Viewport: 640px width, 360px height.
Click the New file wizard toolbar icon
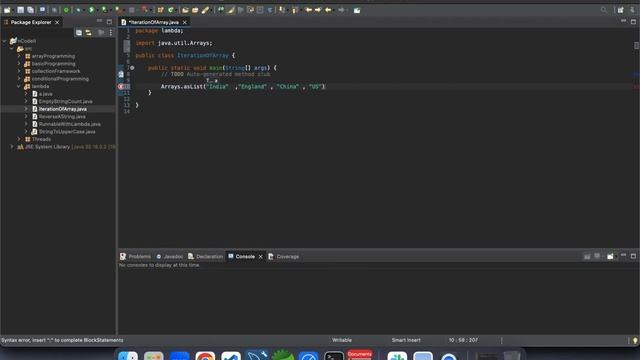pos(7,10)
